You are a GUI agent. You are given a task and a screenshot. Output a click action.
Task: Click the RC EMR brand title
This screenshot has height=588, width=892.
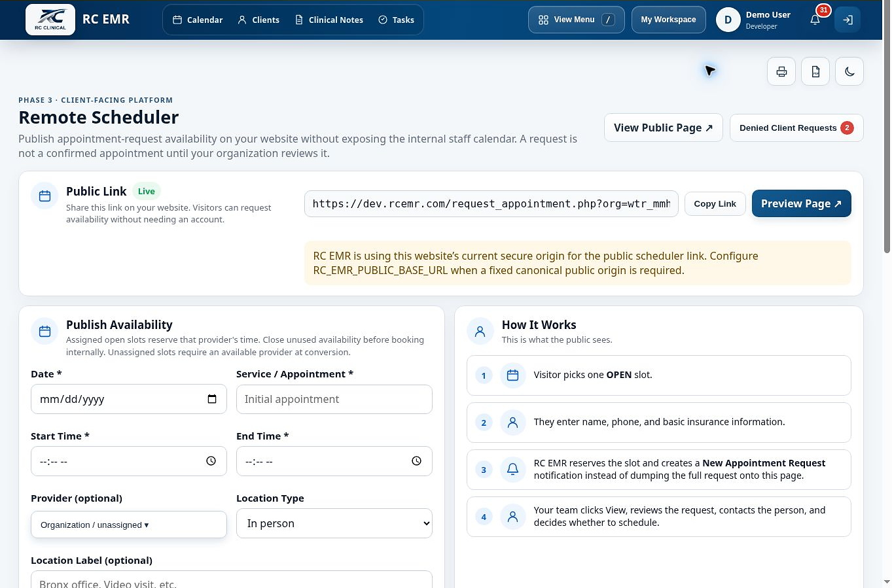(106, 20)
